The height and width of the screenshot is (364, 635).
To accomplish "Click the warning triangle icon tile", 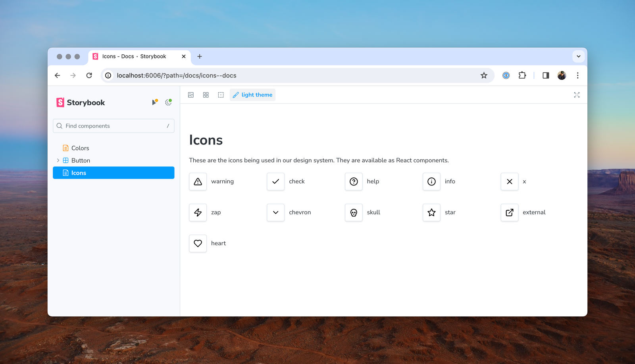I will pos(198,181).
